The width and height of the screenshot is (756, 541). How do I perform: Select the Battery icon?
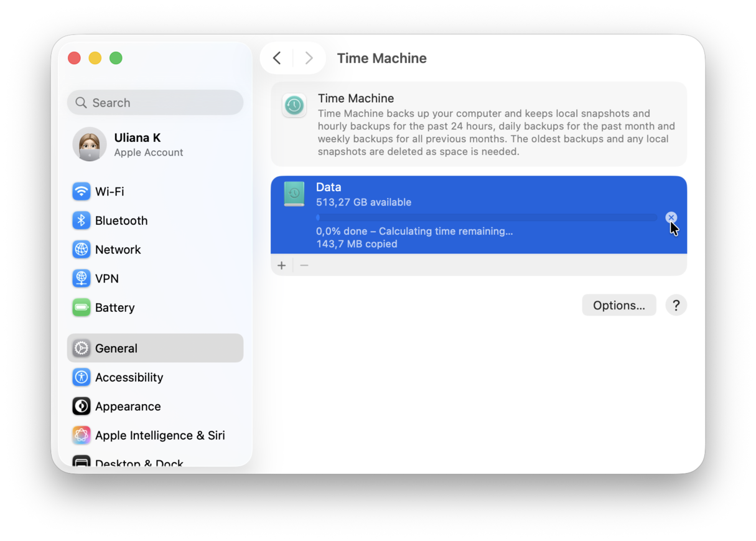point(82,307)
